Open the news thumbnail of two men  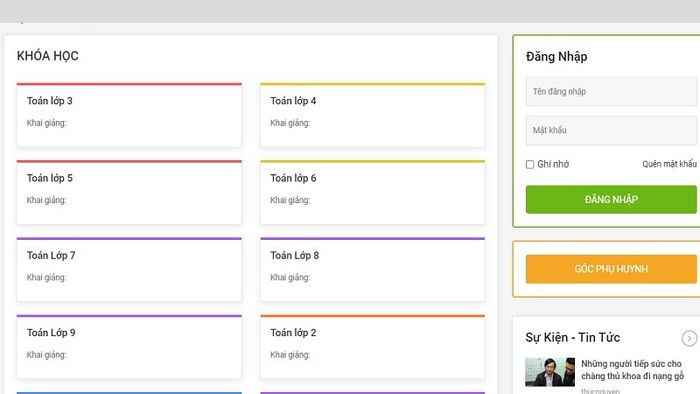click(x=550, y=372)
